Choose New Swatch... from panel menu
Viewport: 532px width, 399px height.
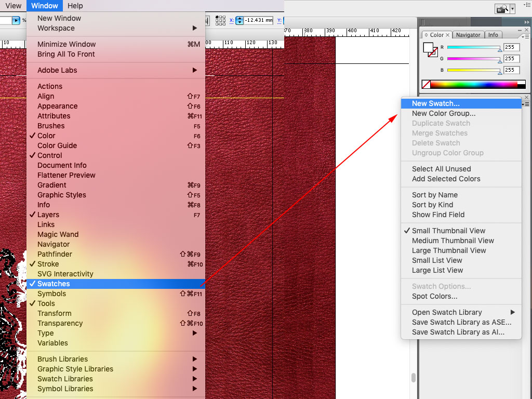(x=461, y=103)
